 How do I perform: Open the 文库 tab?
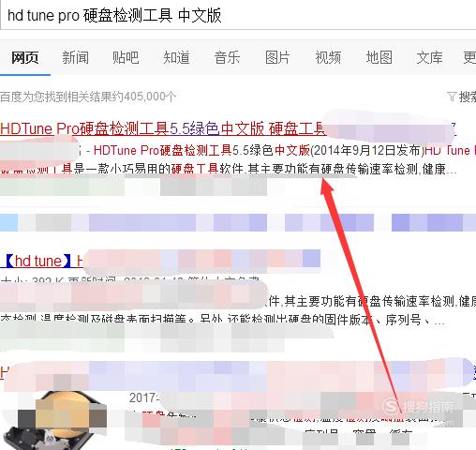429,57
